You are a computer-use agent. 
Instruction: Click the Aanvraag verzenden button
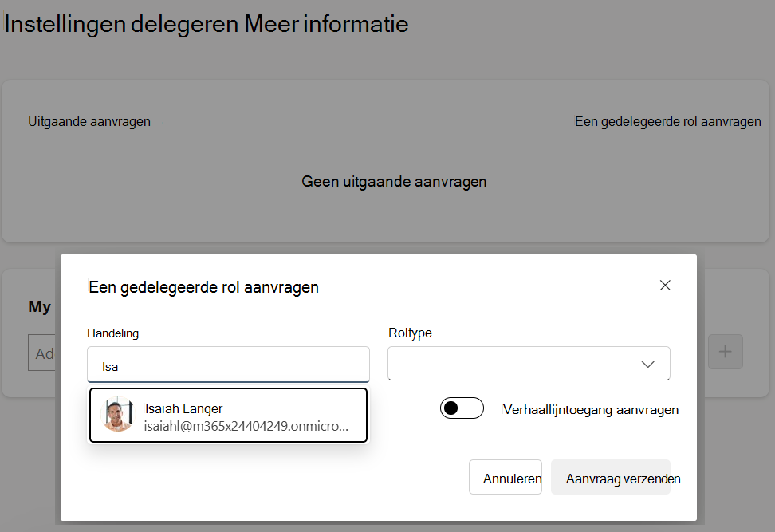611,477
